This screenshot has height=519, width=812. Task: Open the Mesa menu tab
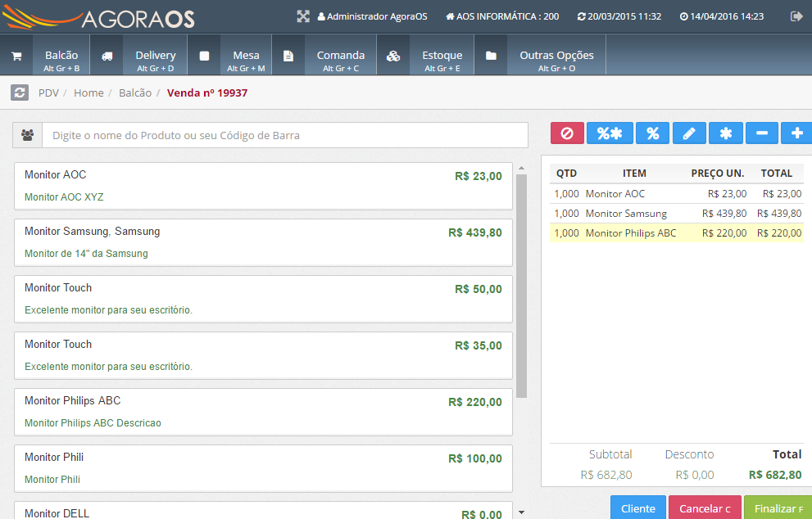[246, 56]
